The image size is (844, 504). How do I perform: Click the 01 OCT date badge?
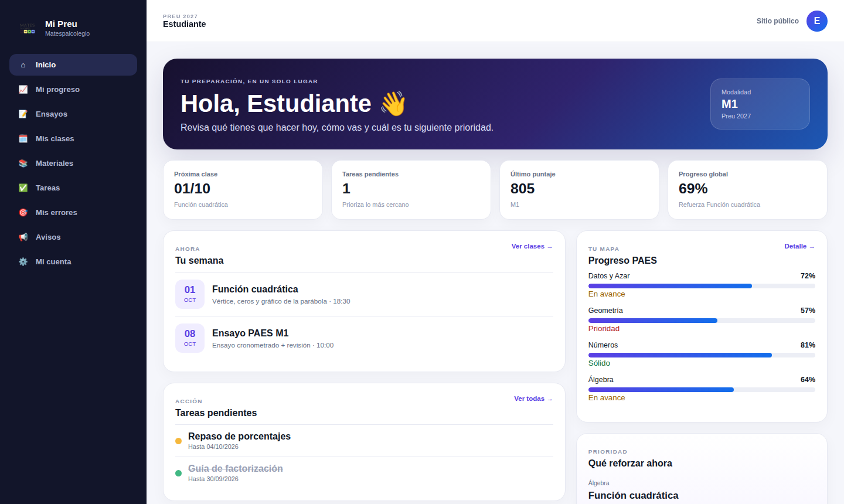pyautogui.click(x=190, y=294)
